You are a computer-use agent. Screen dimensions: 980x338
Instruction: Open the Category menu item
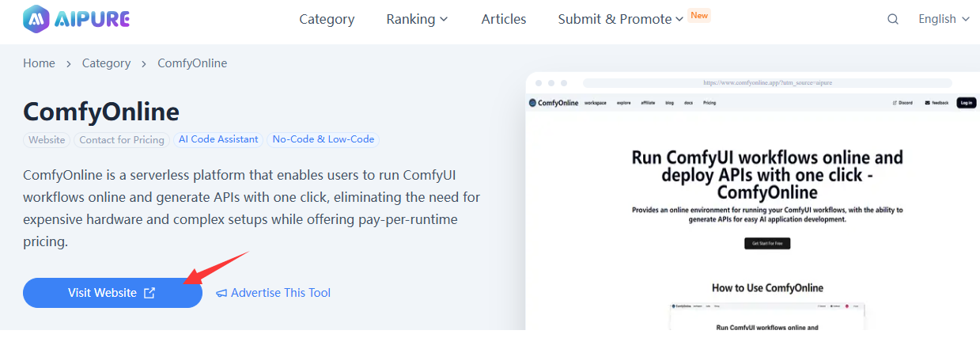(327, 19)
